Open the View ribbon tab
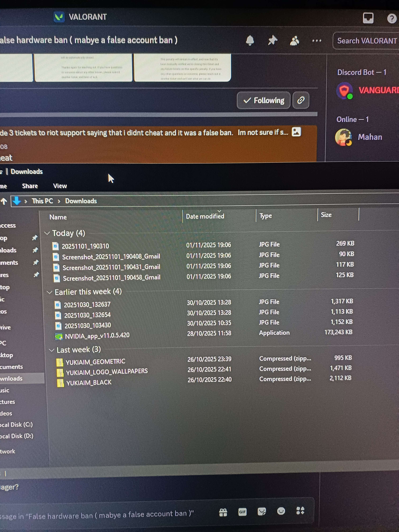This screenshot has width=399, height=532. point(60,186)
